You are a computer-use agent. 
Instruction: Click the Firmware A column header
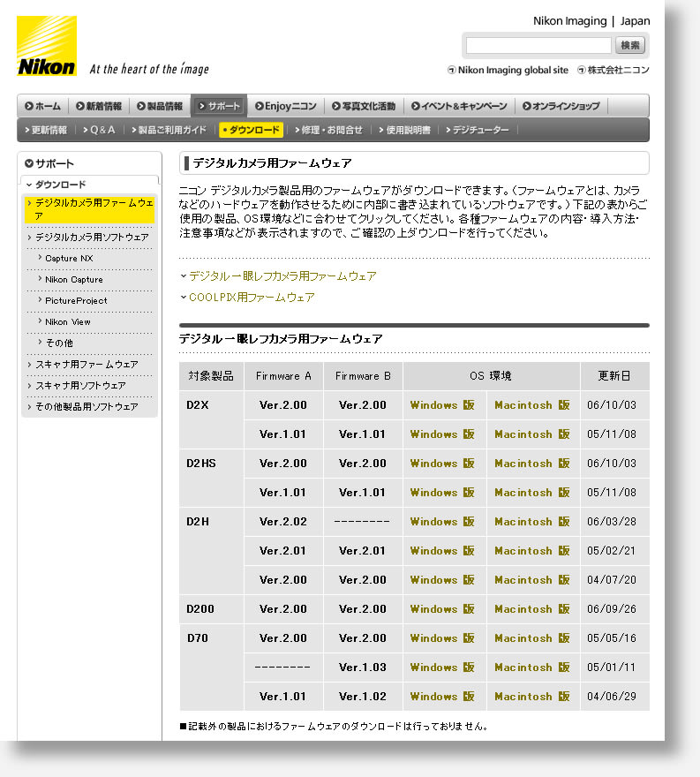(283, 377)
